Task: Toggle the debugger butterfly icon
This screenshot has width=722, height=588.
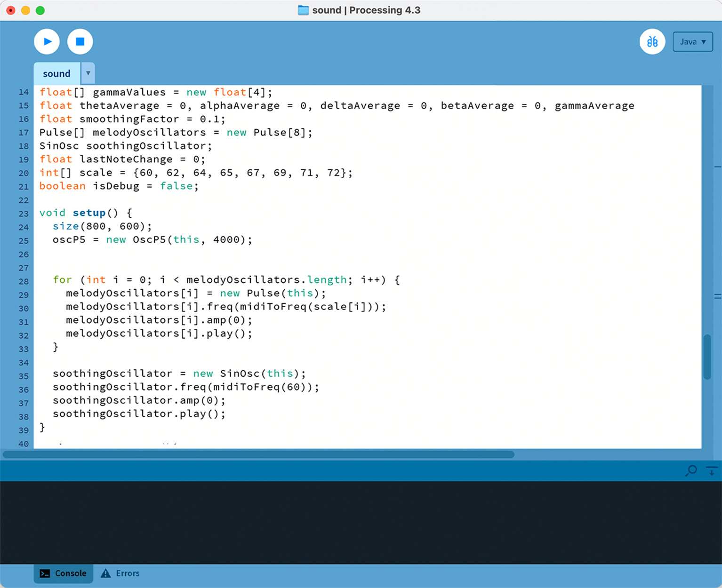Action: point(652,41)
